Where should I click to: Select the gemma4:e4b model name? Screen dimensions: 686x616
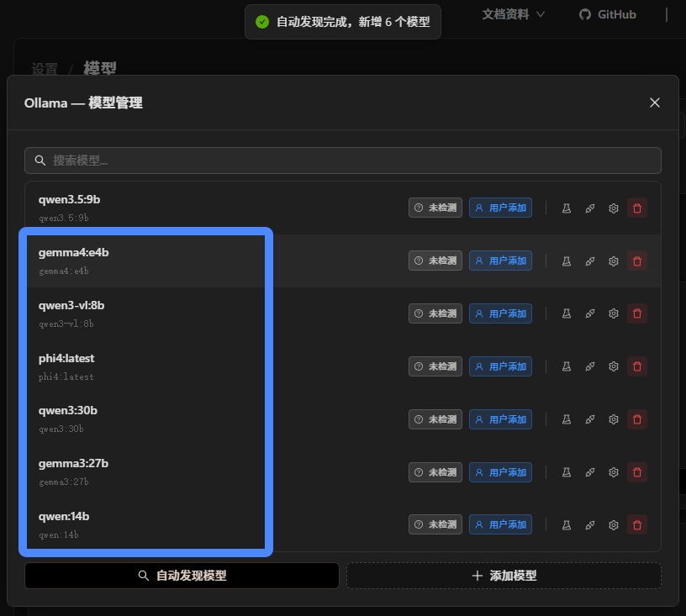(73, 253)
